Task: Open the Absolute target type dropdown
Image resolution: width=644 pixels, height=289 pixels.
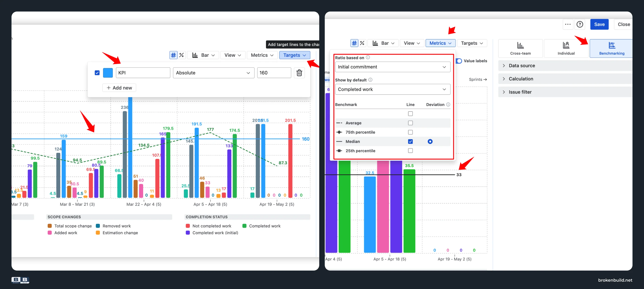Action: (x=214, y=73)
